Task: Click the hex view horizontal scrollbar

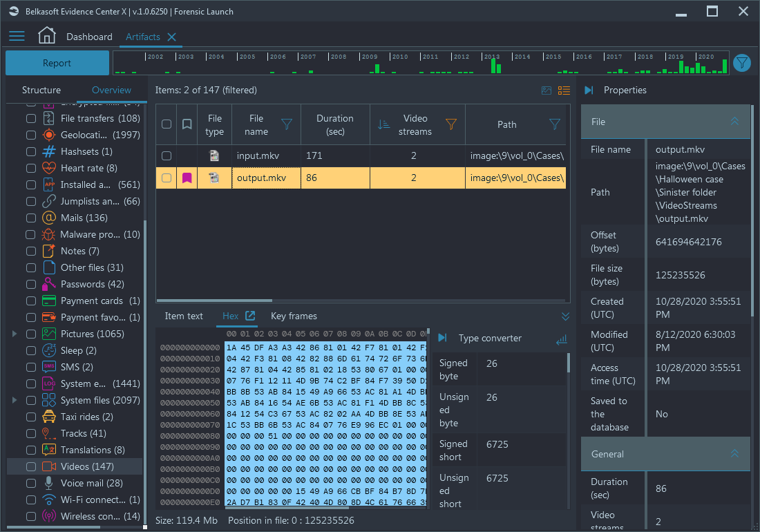Action: (x=287, y=507)
